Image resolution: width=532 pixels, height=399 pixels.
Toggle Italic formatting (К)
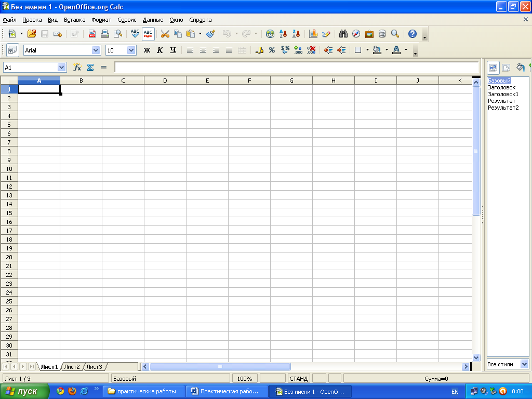(x=160, y=50)
